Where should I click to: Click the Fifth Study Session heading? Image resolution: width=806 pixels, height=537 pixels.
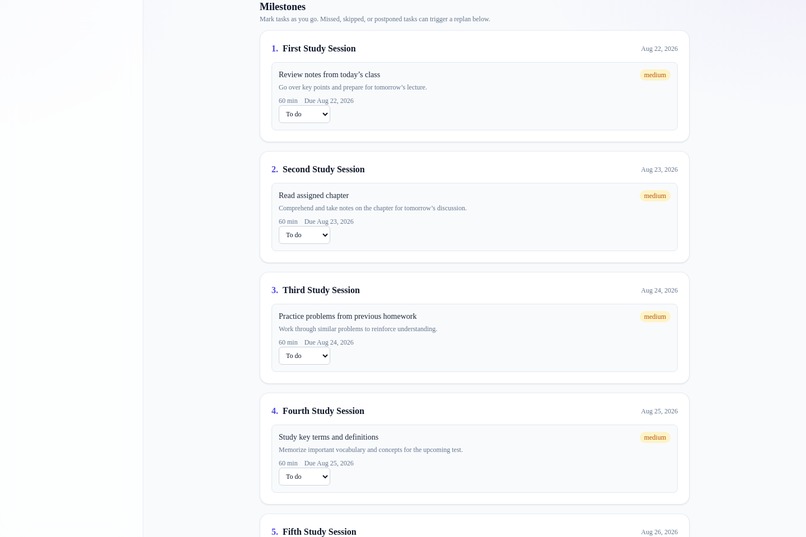pyautogui.click(x=319, y=531)
